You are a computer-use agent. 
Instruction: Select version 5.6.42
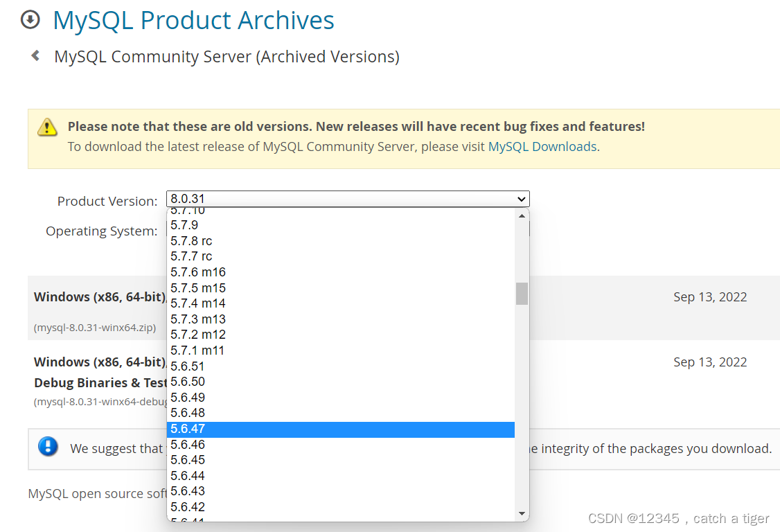pos(341,507)
